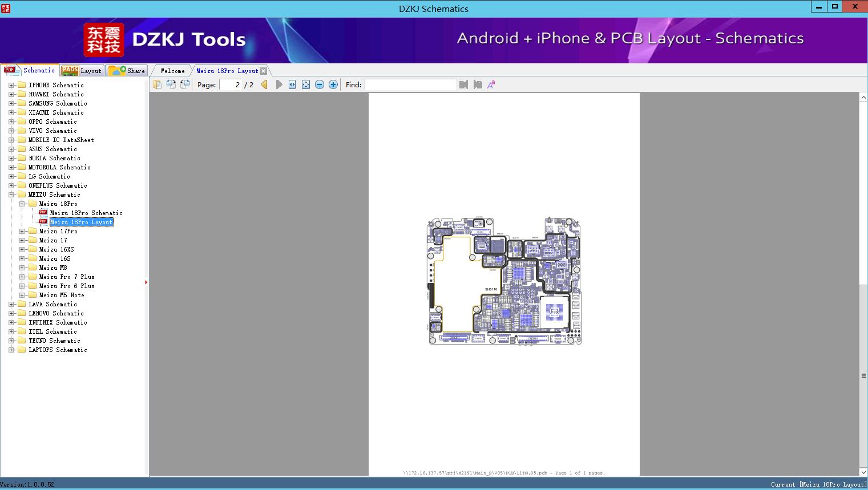Screen dimensions: 868x490
Task: Expand the SAMSUNG Schematic folder
Action: 11,103
